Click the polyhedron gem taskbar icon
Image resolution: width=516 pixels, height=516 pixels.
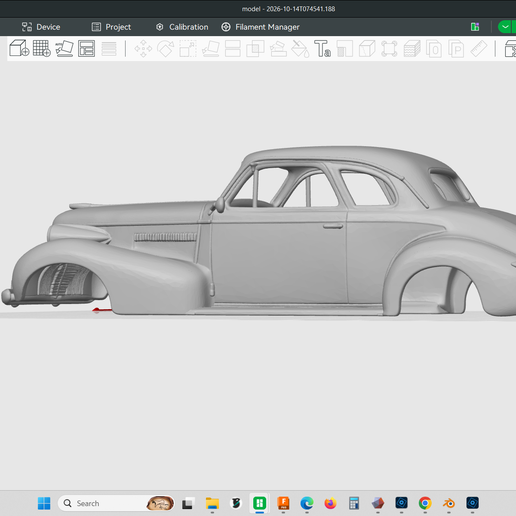tap(378, 503)
